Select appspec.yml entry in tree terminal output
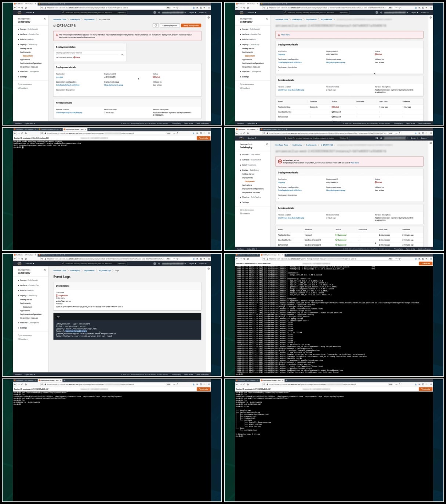 (250, 416)
